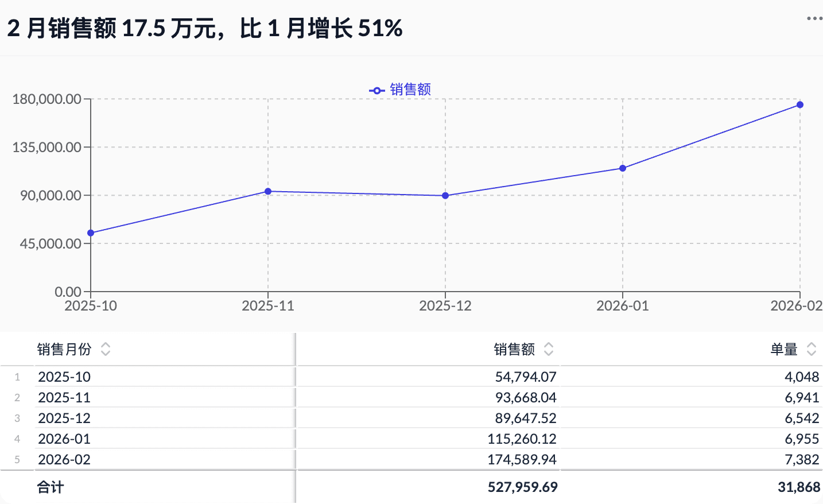Click the 90,000.00 y-axis label
Image resolution: width=823 pixels, height=504 pixels.
click(51, 195)
